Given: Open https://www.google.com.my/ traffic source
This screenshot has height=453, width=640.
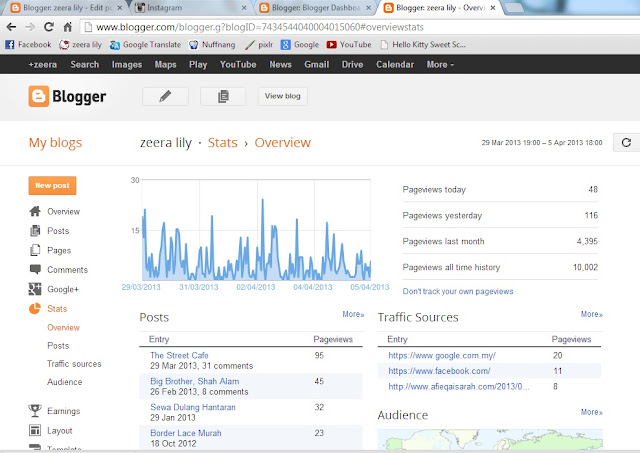Looking at the screenshot, I should pyautogui.click(x=442, y=355).
